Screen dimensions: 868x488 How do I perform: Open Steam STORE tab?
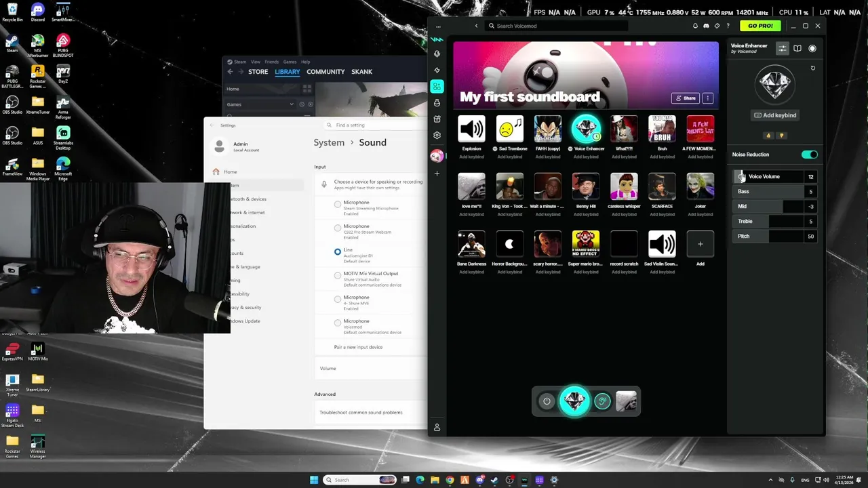pyautogui.click(x=258, y=71)
